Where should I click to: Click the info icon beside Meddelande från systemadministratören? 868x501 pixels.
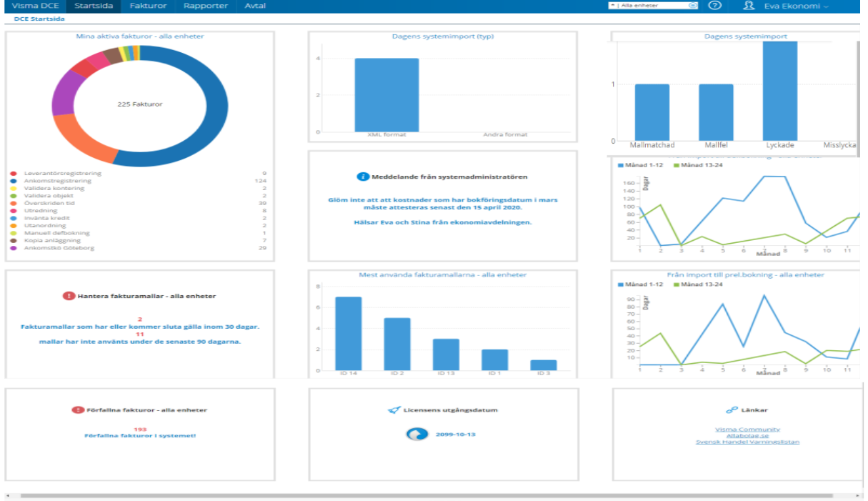click(363, 176)
